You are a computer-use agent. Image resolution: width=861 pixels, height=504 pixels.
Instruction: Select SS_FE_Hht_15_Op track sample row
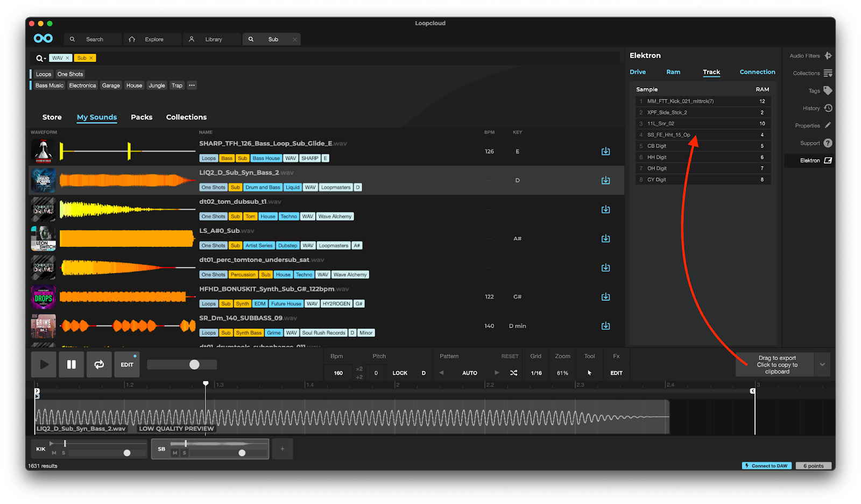pos(703,134)
